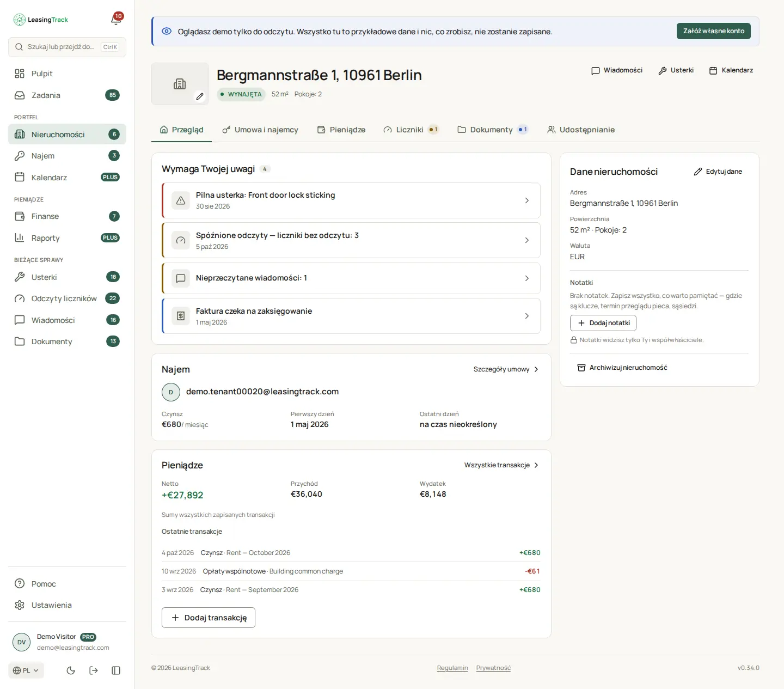Open Finanse in the sidebar
This screenshot has width=784, height=689.
tap(67, 216)
